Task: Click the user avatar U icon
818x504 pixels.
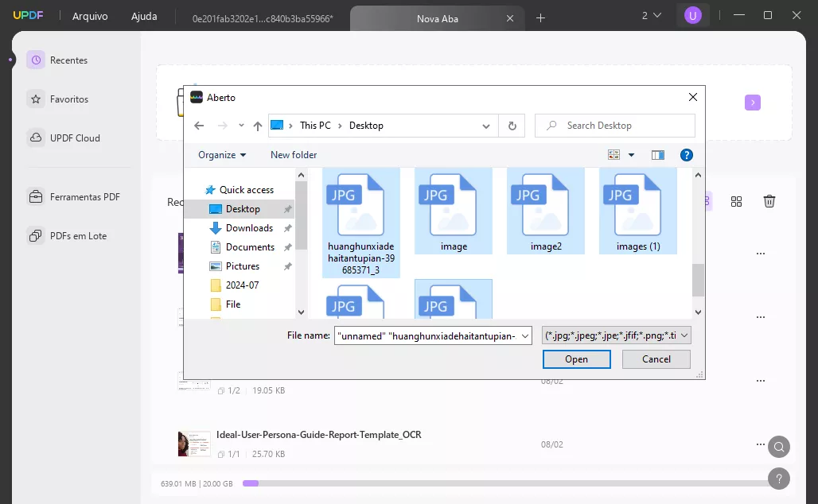Action: pos(693,16)
